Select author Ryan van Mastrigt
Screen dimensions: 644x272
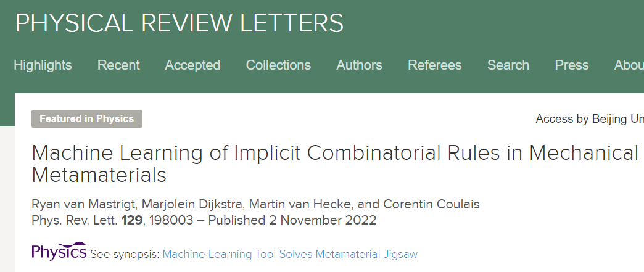click(x=75, y=205)
